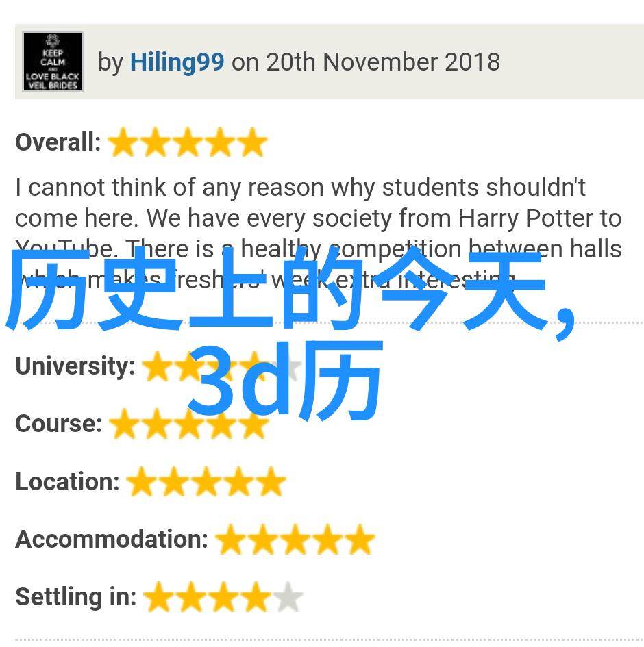Screen dimensions: 644x647
Task: Click the Accommodation label
Action: click(x=112, y=539)
